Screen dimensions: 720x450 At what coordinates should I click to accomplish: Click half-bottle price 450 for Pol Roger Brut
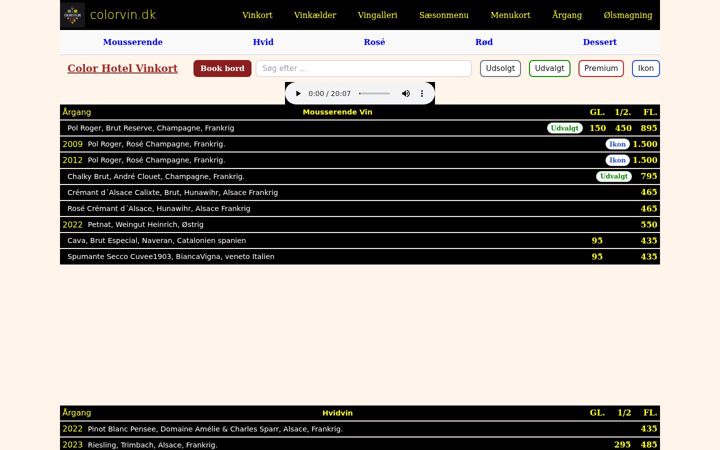(x=623, y=128)
